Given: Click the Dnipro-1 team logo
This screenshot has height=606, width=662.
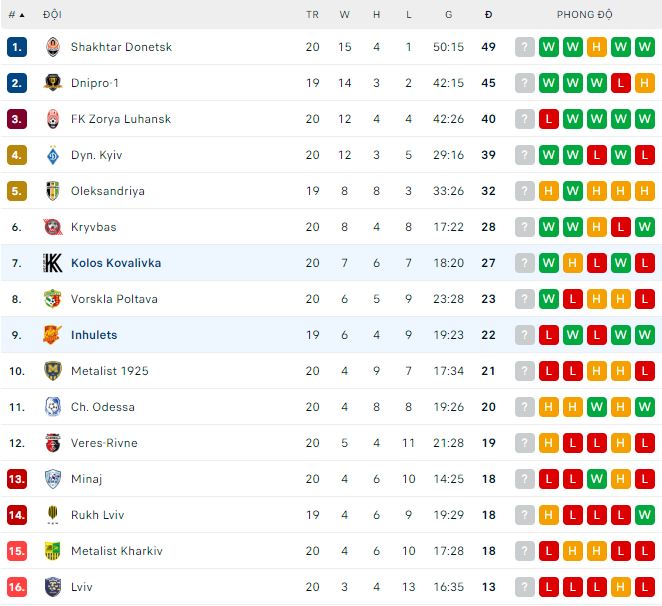Looking at the screenshot, I should tap(53, 83).
